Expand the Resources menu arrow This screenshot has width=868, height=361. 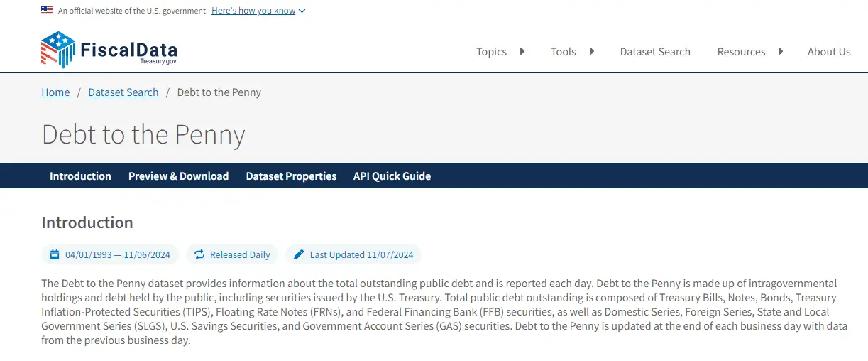click(781, 51)
